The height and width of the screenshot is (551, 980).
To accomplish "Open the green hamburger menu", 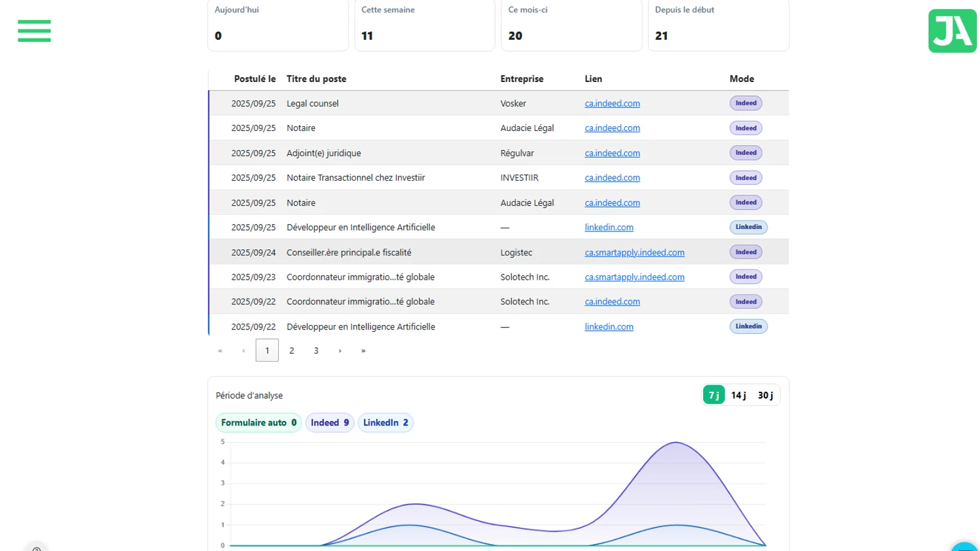I will coord(34,31).
